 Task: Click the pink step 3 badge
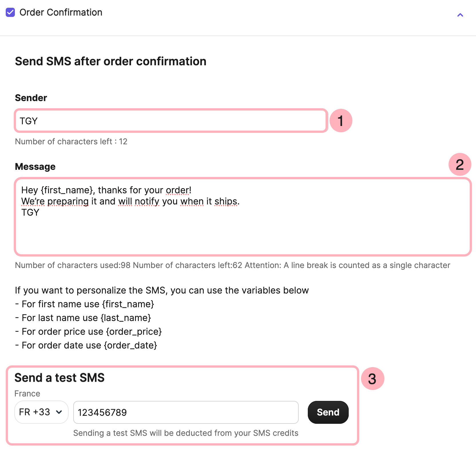(x=372, y=379)
